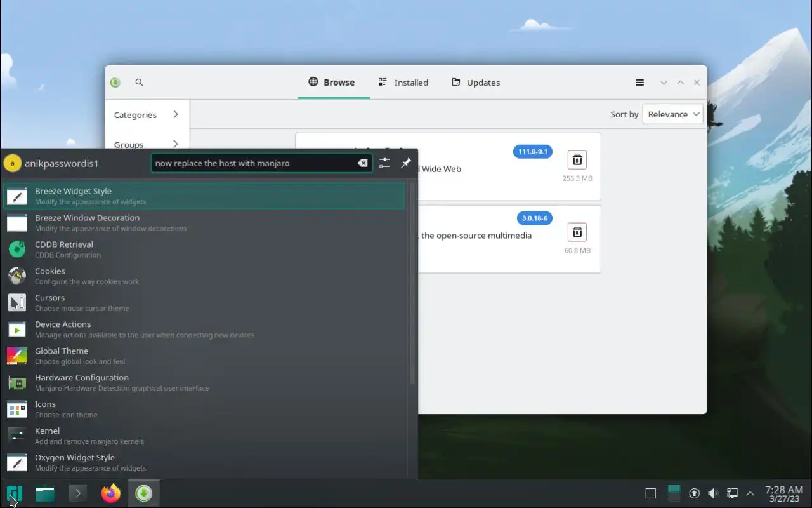Open the Manjaro application launcher button
This screenshot has width=812, height=508.
[x=15, y=493]
